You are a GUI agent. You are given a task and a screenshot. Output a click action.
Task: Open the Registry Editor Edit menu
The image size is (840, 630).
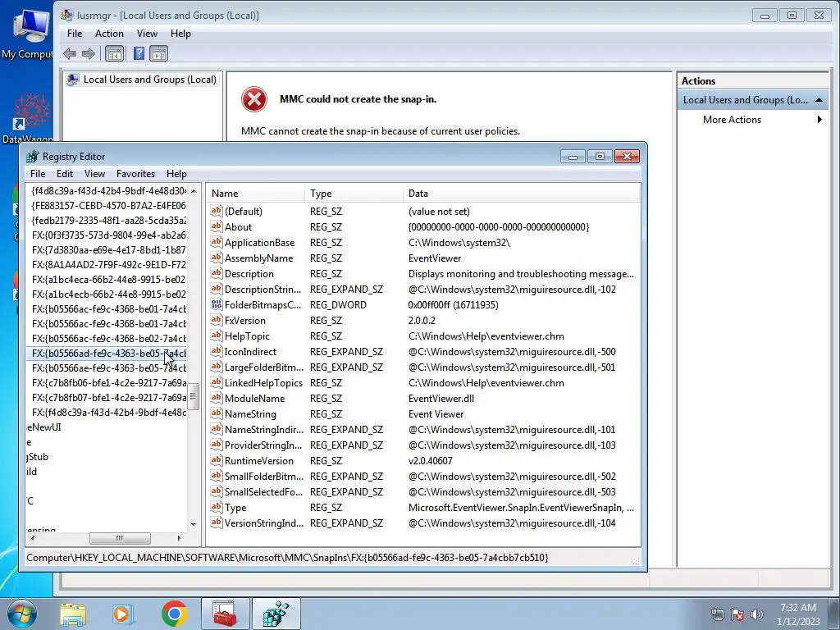coord(64,174)
